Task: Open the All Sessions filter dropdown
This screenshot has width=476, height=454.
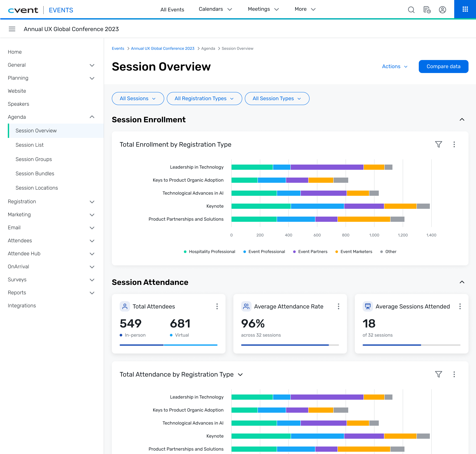Action: pyautogui.click(x=138, y=99)
